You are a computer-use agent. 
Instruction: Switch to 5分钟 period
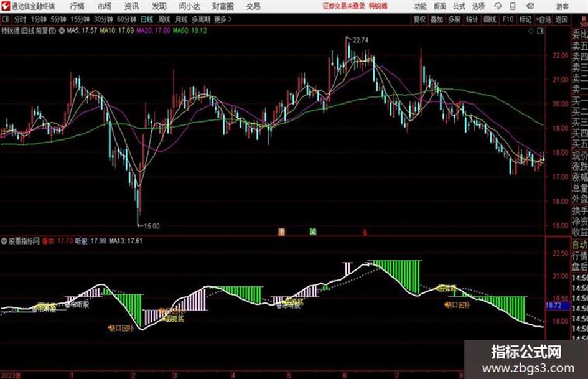coord(58,19)
